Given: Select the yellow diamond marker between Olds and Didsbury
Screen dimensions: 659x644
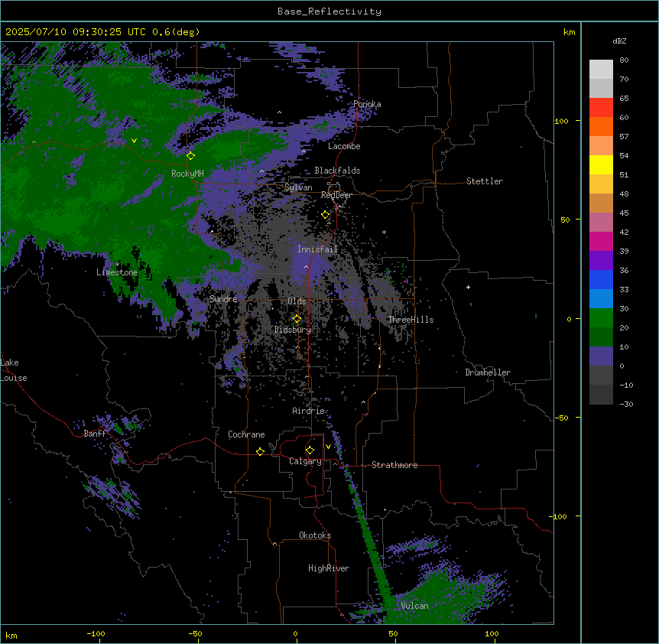Looking at the screenshot, I should click(297, 319).
